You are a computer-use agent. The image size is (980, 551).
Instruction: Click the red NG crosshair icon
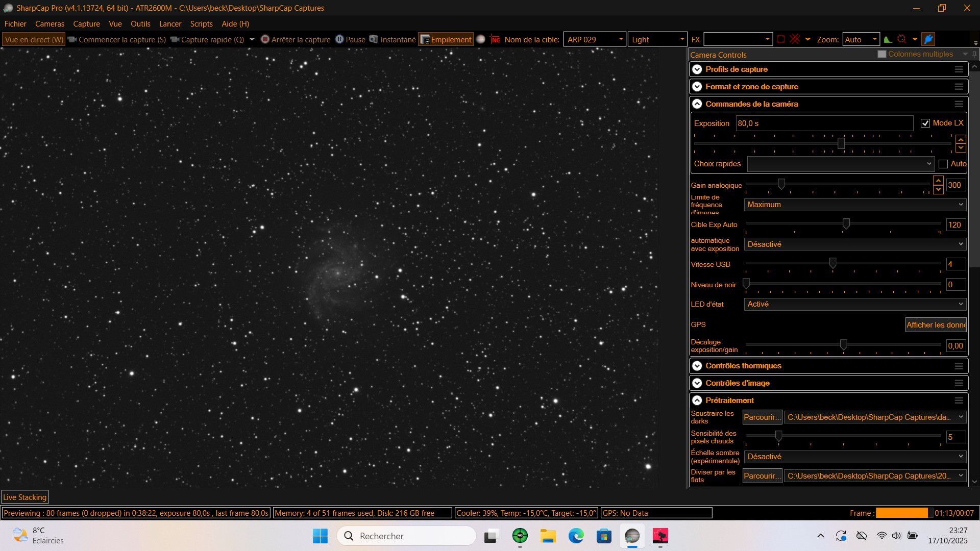point(495,39)
